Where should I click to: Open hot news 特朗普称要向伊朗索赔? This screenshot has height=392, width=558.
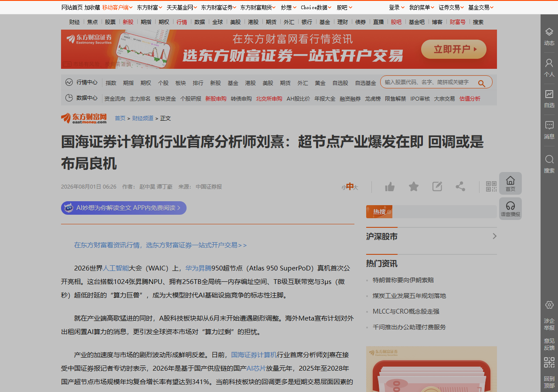(x=403, y=280)
